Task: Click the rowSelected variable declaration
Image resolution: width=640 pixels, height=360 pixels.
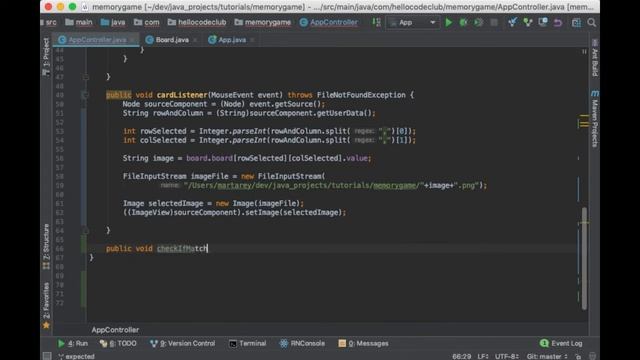Action: pos(163,131)
